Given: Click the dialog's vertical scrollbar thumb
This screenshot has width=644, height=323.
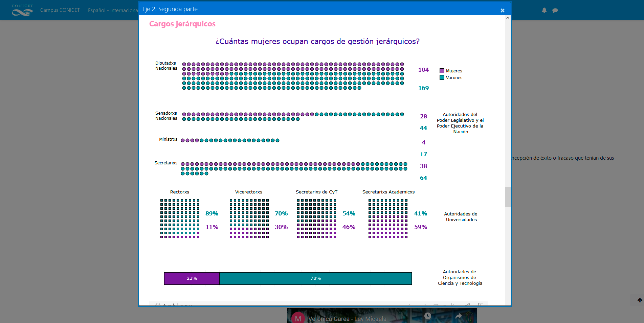Looking at the screenshot, I should (x=508, y=197).
